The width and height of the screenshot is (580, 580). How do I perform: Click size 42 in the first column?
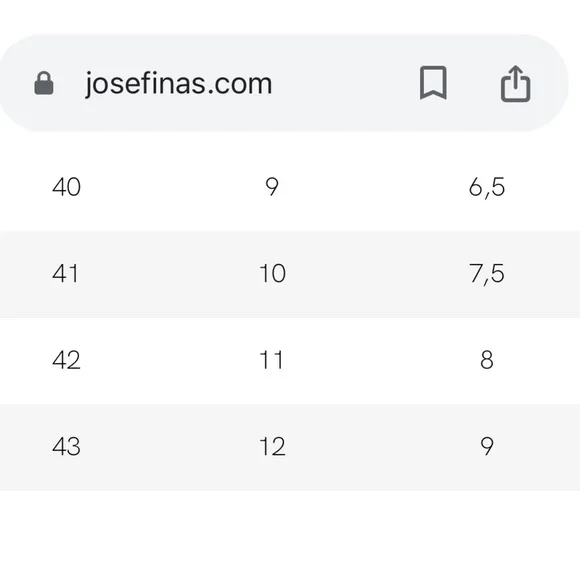(67, 360)
